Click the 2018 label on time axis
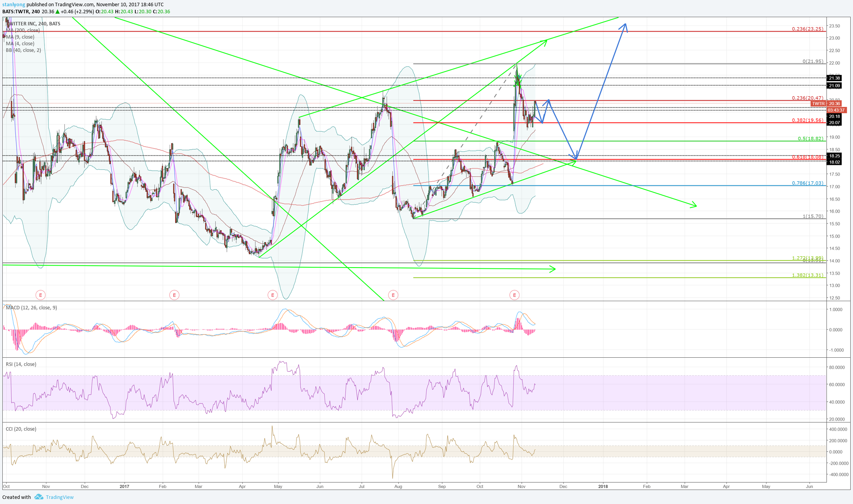Viewport: 853px width, 504px height. point(603,486)
